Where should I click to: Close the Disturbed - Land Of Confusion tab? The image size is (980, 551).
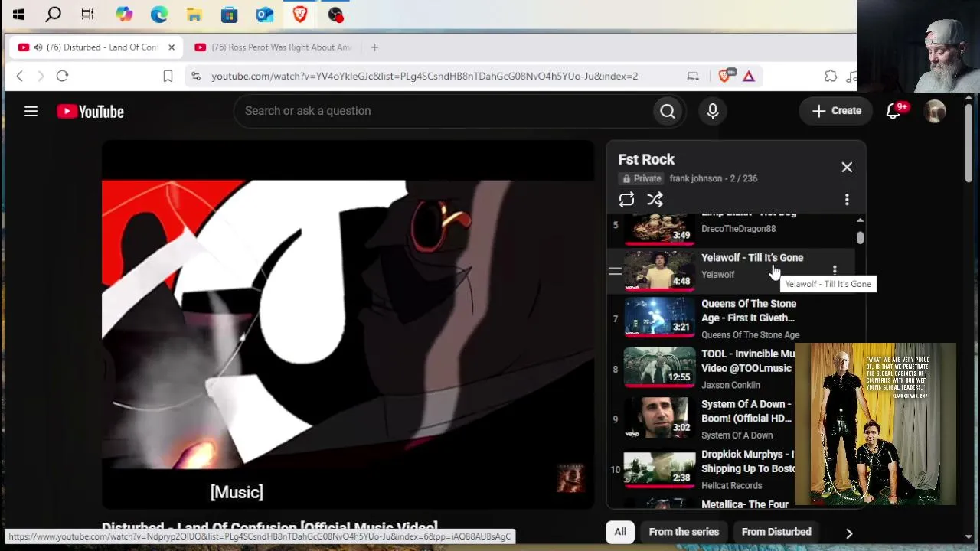click(171, 47)
